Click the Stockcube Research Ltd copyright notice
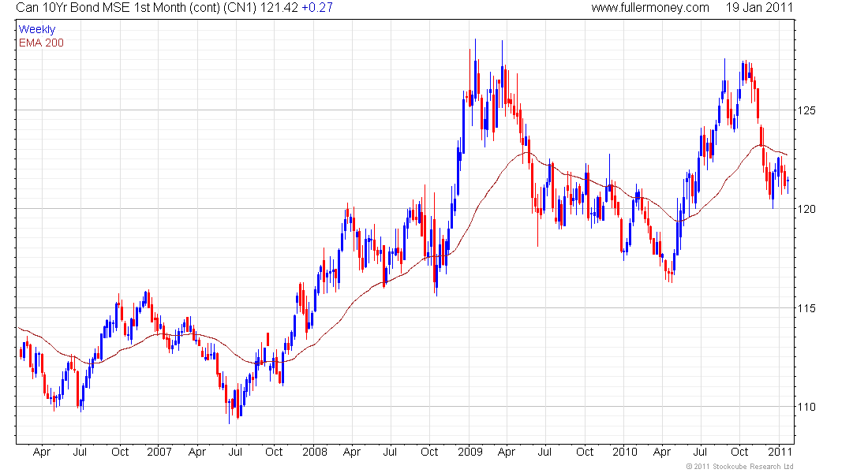This screenshot has width=868, height=473. (x=739, y=467)
